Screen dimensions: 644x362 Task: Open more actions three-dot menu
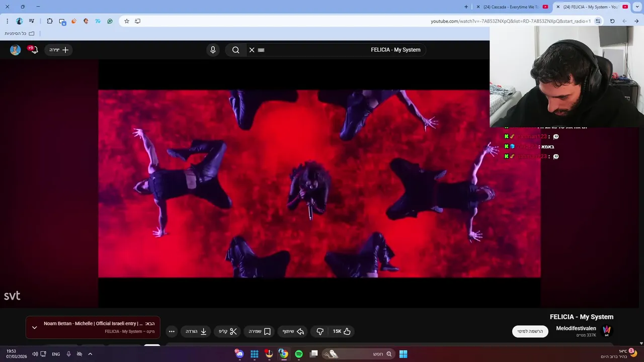(x=172, y=331)
